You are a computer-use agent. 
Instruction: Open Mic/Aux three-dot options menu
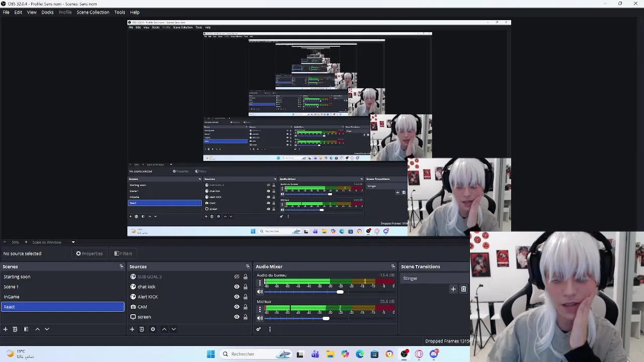click(260, 309)
